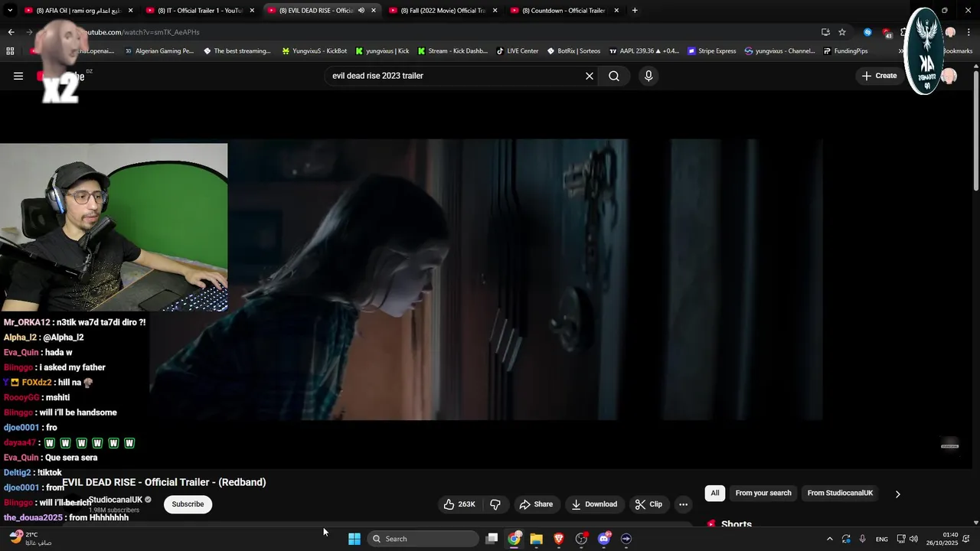Clear the search box with the X icon
The image size is (980, 551).
coord(590,76)
